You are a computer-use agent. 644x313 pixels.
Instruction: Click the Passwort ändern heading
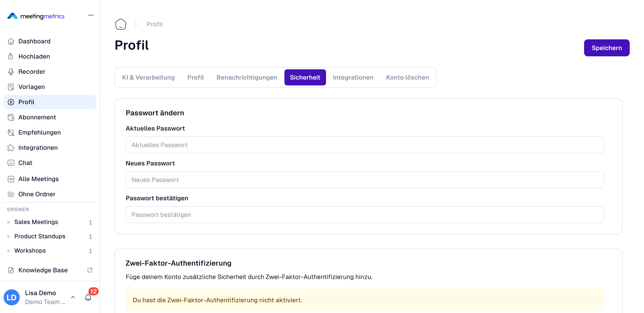tap(155, 113)
